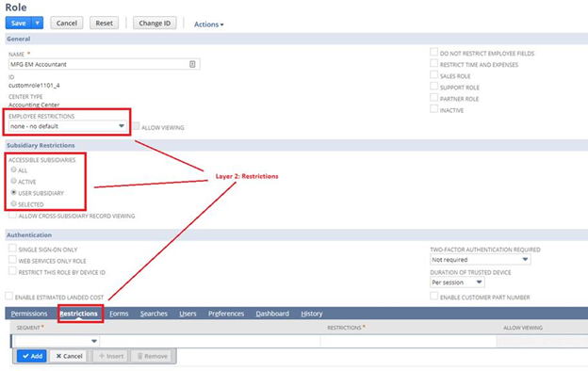Switch to the Preferences tab
588x371 pixels.
tap(226, 314)
